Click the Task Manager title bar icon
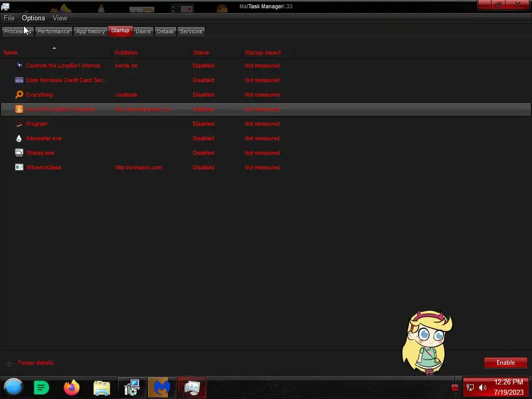 point(5,6)
